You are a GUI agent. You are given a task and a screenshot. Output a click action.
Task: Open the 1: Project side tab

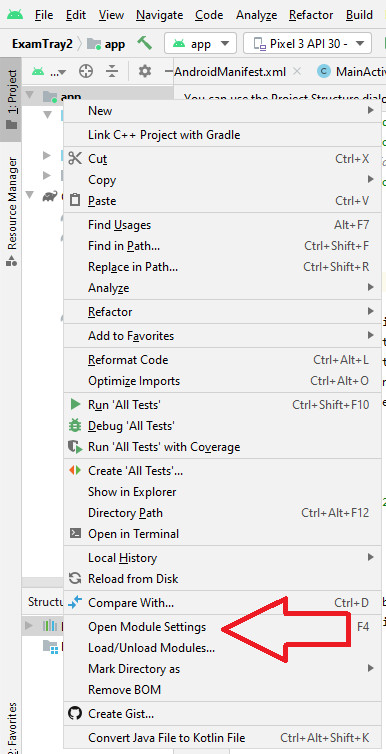[12, 100]
